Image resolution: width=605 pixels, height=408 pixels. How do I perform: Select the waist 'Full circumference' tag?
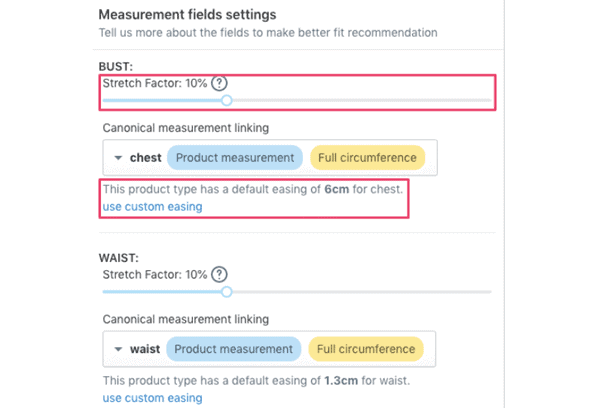[366, 349]
